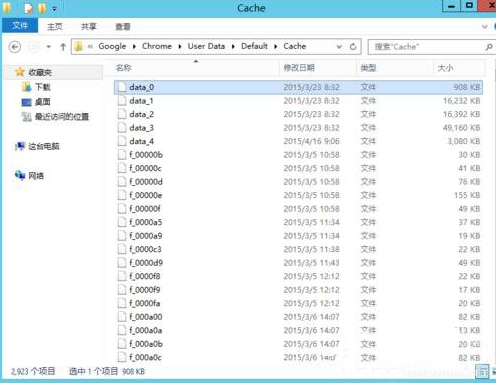
Task: Click the file icon of f_0000a5
Action: (x=122, y=222)
